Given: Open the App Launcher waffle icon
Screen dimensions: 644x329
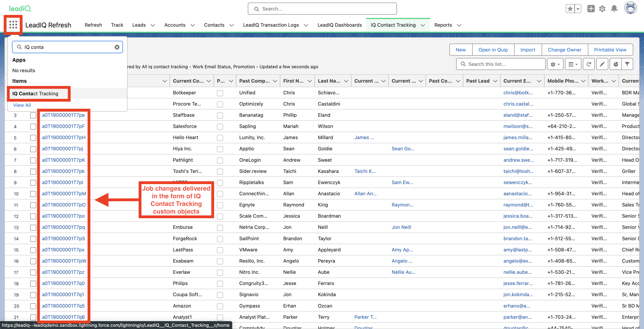Looking at the screenshot, I should [13, 25].
